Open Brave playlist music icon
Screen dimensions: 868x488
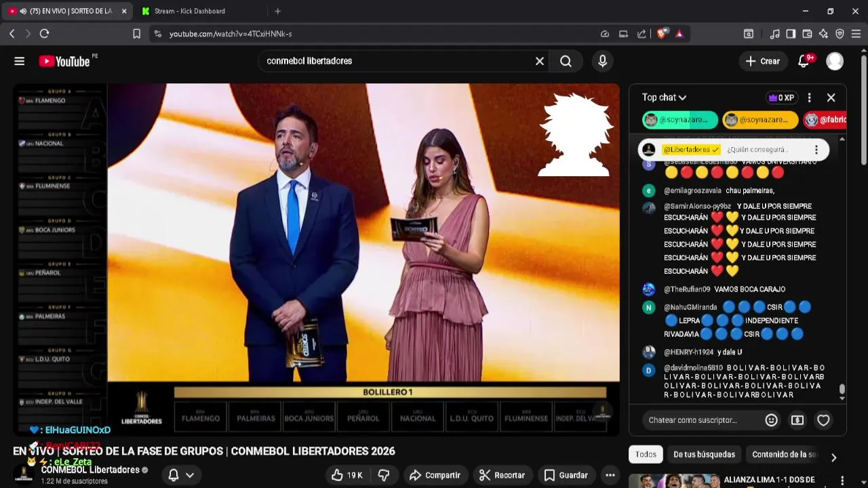click(774, 34)
